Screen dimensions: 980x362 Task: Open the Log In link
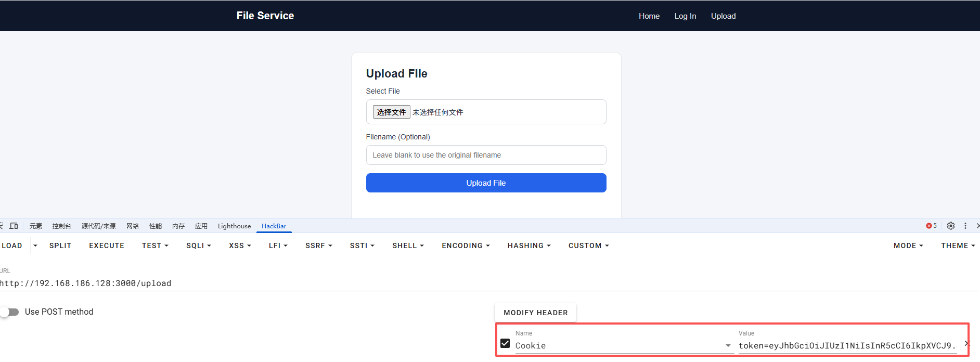tap(685, 16)
